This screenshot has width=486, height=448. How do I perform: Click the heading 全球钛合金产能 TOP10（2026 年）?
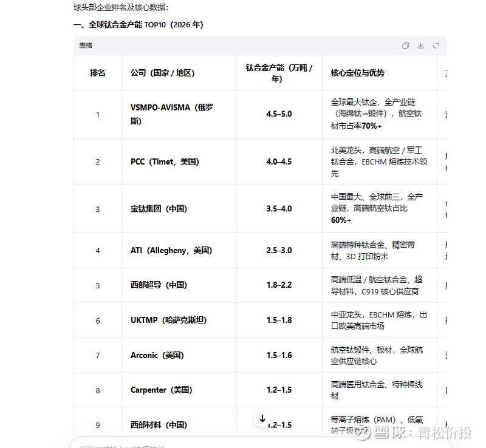point(139,24)
